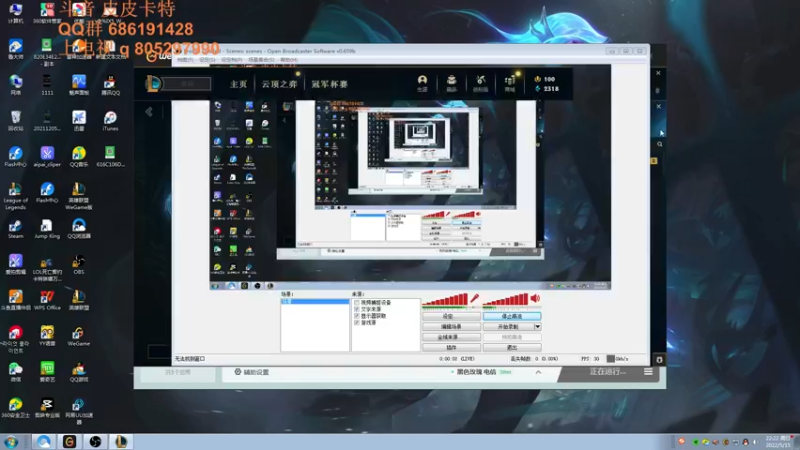This screenshot has height=450, width=800.
Task: Open the League client loot icon
Action: tap(481, 83)
